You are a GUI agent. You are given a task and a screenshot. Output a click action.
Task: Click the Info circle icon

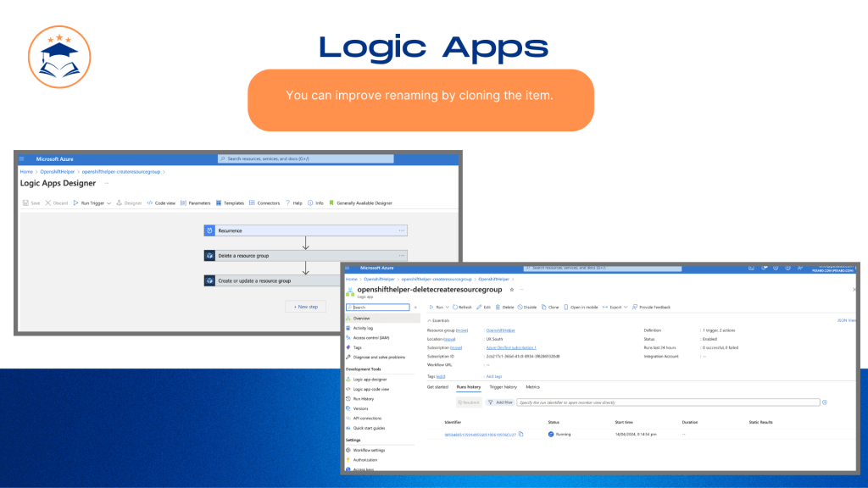point(310,203)
